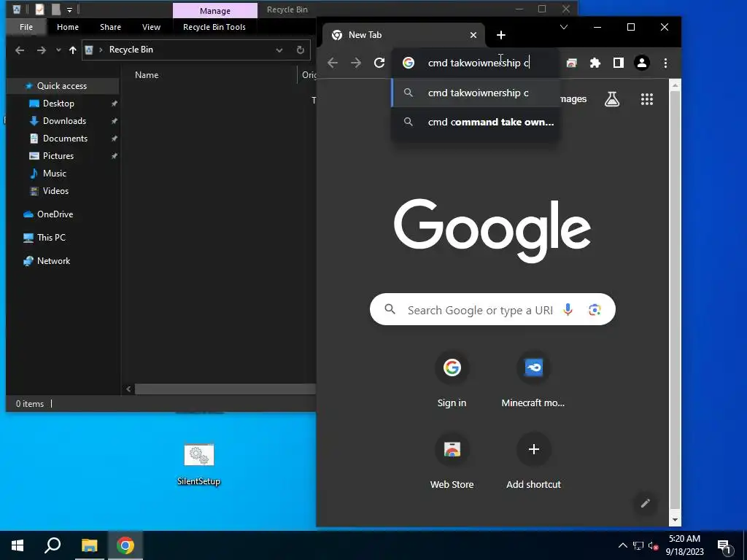The width and height of the screenshot is (747, 560).
Task: Open the Minecraft mo... shortcut
Action: pos(533,381)
